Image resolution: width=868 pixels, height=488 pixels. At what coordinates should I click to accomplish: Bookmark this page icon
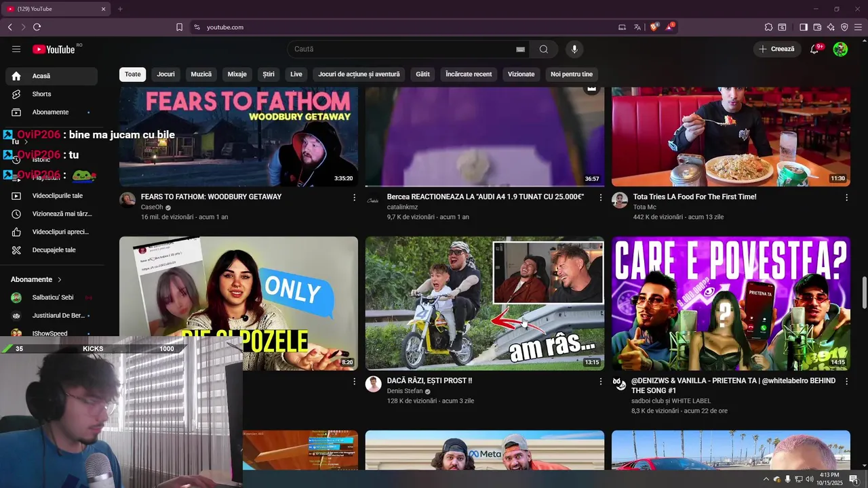point(179,27)
